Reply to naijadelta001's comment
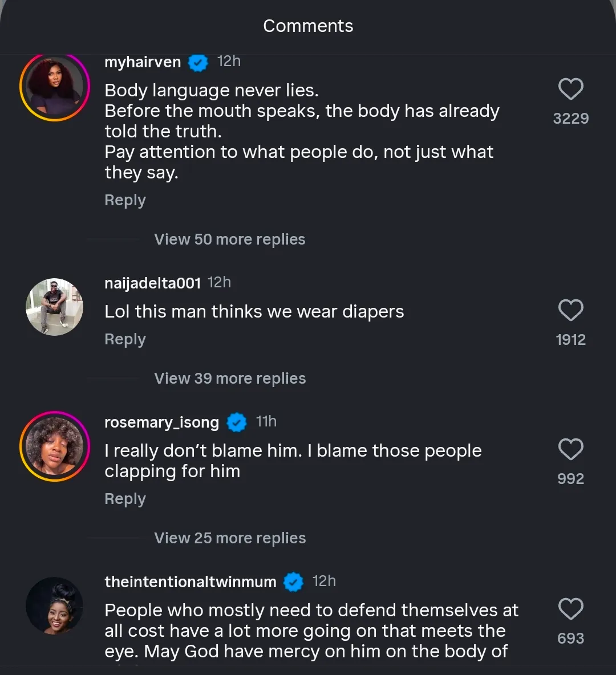This screenshot has width=616, height=675. (125, 340)
